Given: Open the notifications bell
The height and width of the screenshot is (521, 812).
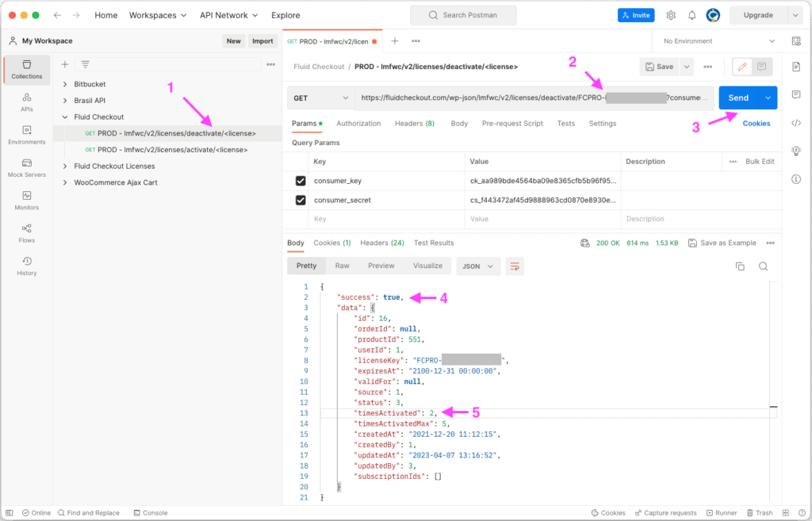Looking at the screenshot, I should click(x=691, y=16).
